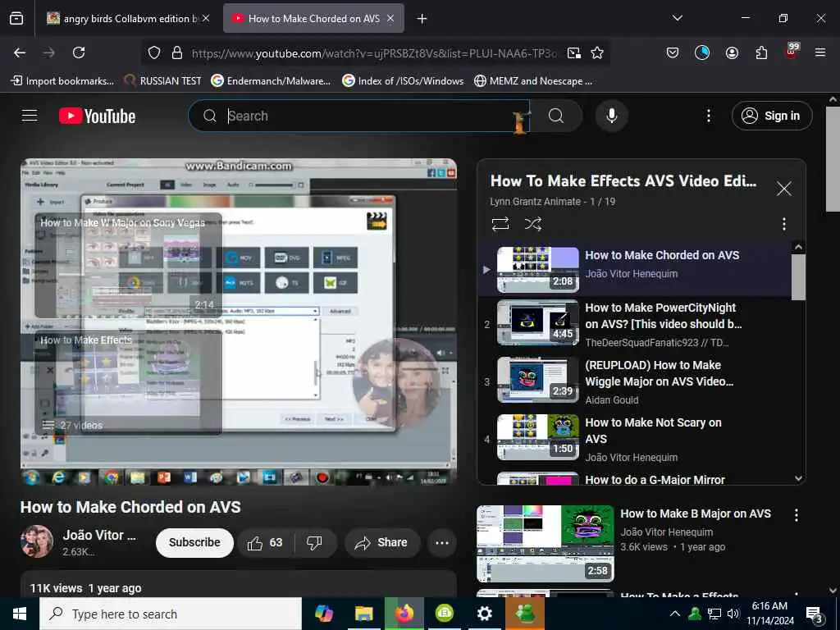The width and height of the screenshot is (840, 630).
Task: Play How to Make Chorded on AVS playlist item
Action: coord(635,269)
